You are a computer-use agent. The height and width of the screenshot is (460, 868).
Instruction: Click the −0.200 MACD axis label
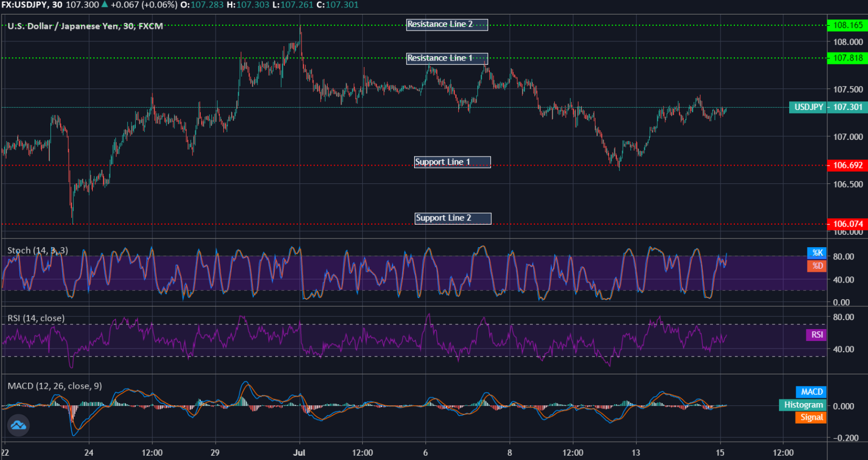[846, 438]
